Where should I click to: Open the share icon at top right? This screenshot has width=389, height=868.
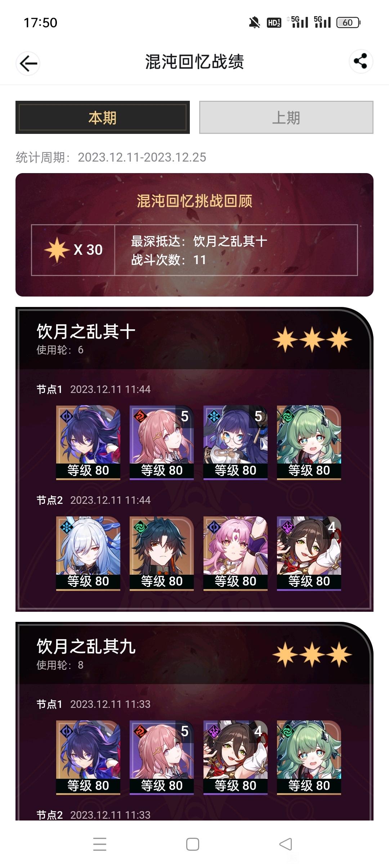coord(361,61)
